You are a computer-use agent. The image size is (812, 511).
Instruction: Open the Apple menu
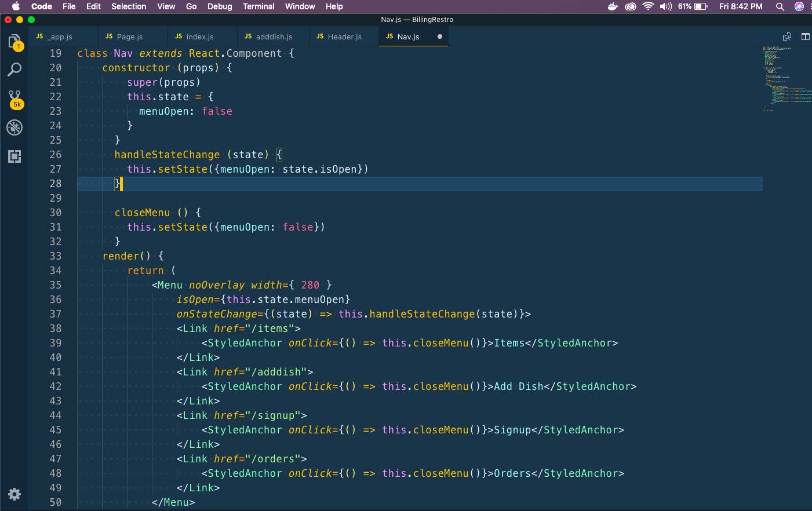coord(16,6)
